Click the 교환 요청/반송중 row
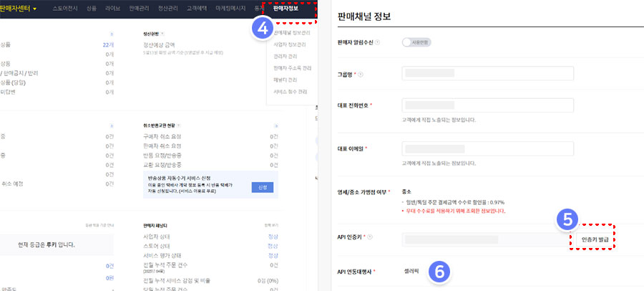Viewport: 644px width, 291px height. pyautogui.click(x=210, y=165)
